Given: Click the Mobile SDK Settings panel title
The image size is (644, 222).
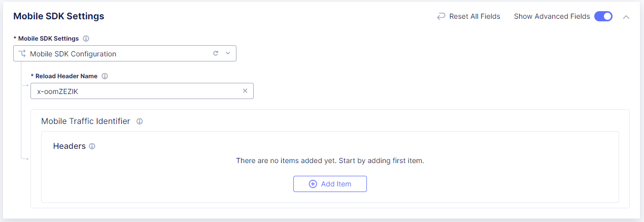Looking at the screenshot, I should click(x=59, y=16).
